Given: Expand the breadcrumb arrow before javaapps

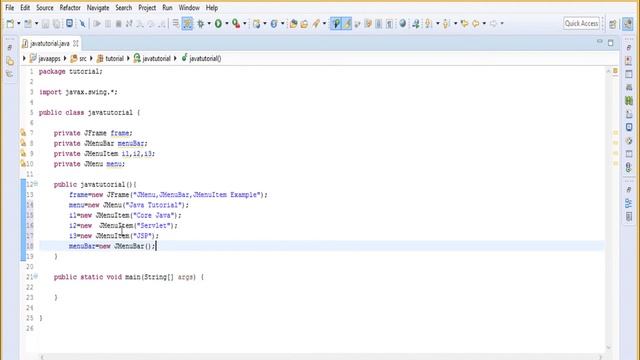Looking at the screenshot, I should point(24,58).
